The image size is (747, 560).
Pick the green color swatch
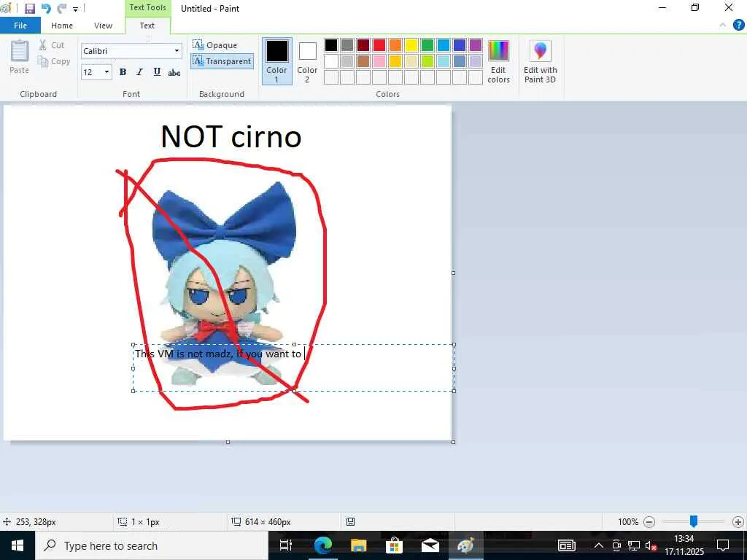427,44
